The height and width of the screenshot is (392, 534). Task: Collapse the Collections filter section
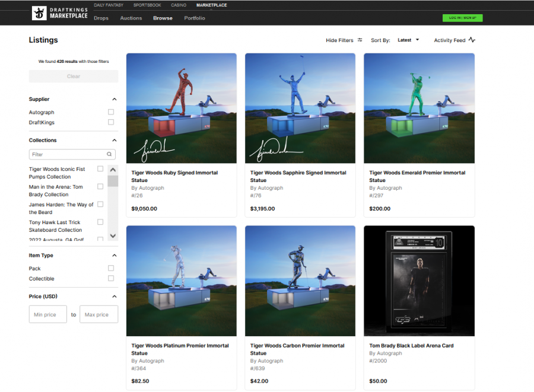coord(115,140)
